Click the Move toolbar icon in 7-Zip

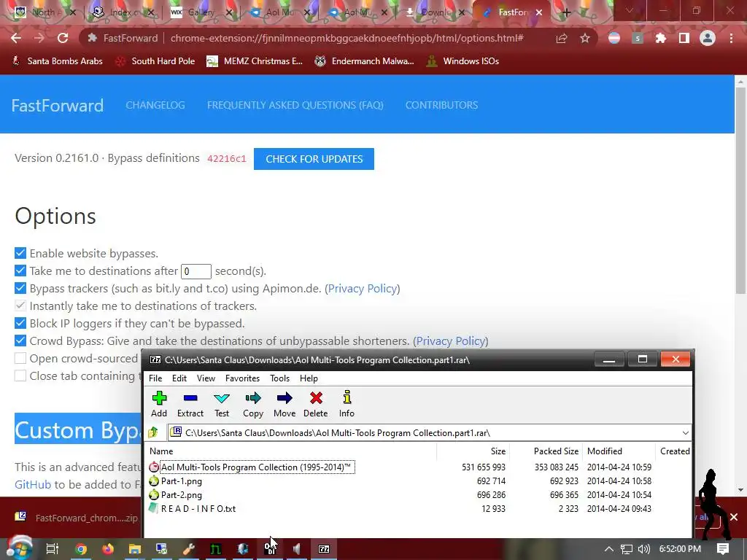285,404
